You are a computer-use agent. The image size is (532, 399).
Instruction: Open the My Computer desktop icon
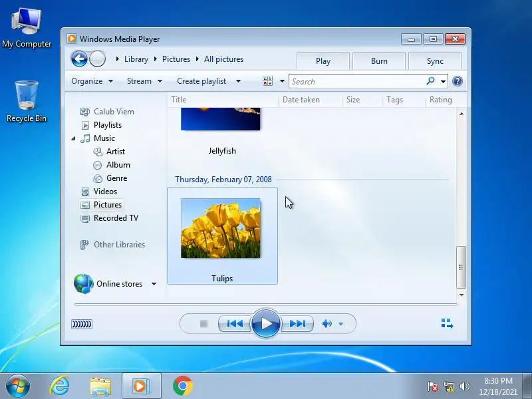[x=27, y=29]
